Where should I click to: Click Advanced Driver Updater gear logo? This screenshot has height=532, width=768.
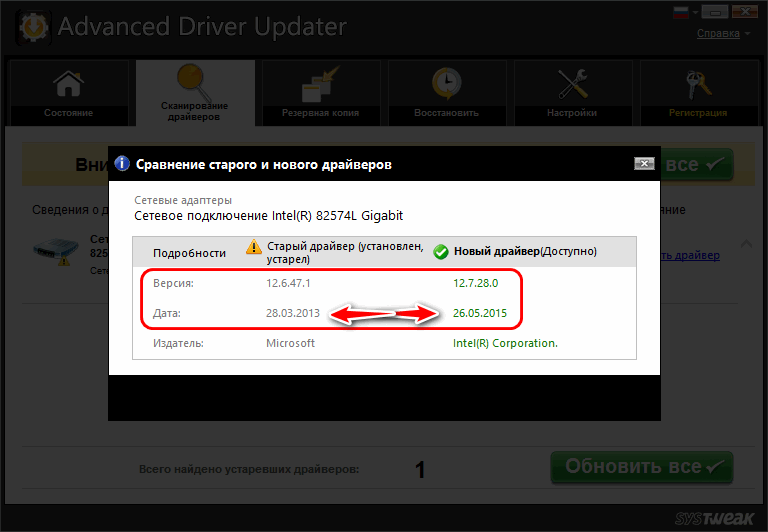[x=33, y=26]
